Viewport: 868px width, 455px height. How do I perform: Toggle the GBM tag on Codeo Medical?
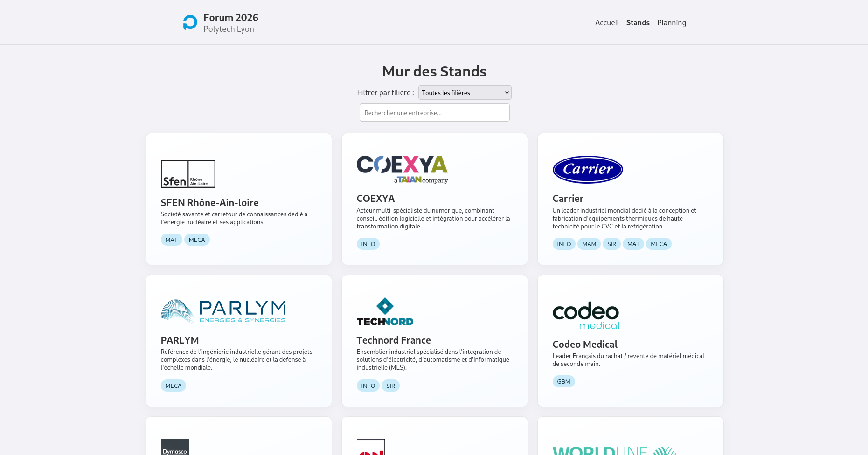click(x=563, y=381)
